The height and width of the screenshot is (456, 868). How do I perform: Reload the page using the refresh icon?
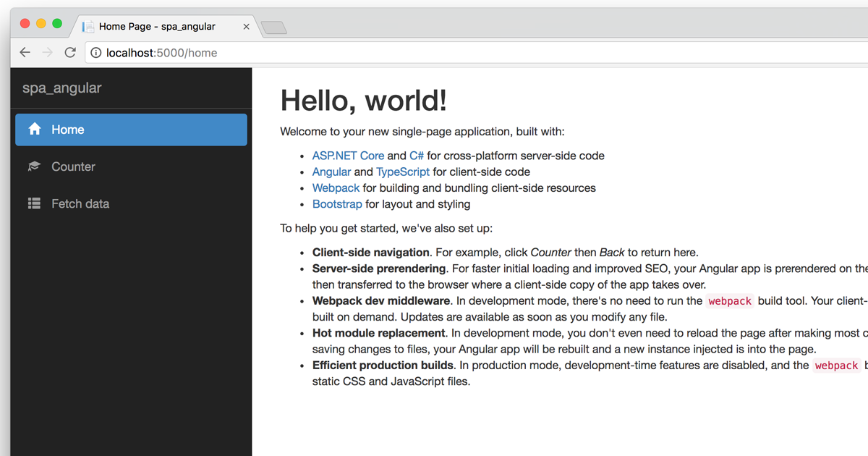pos(70,52)
